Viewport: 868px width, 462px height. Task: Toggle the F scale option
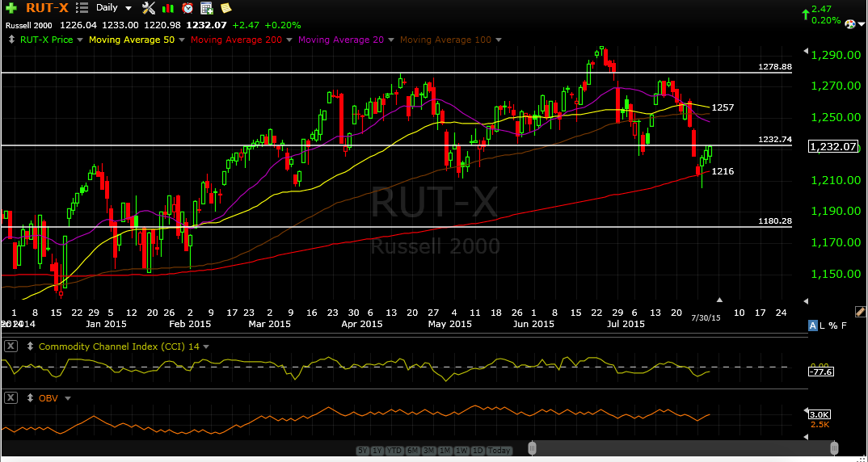[x=845, y=325]
